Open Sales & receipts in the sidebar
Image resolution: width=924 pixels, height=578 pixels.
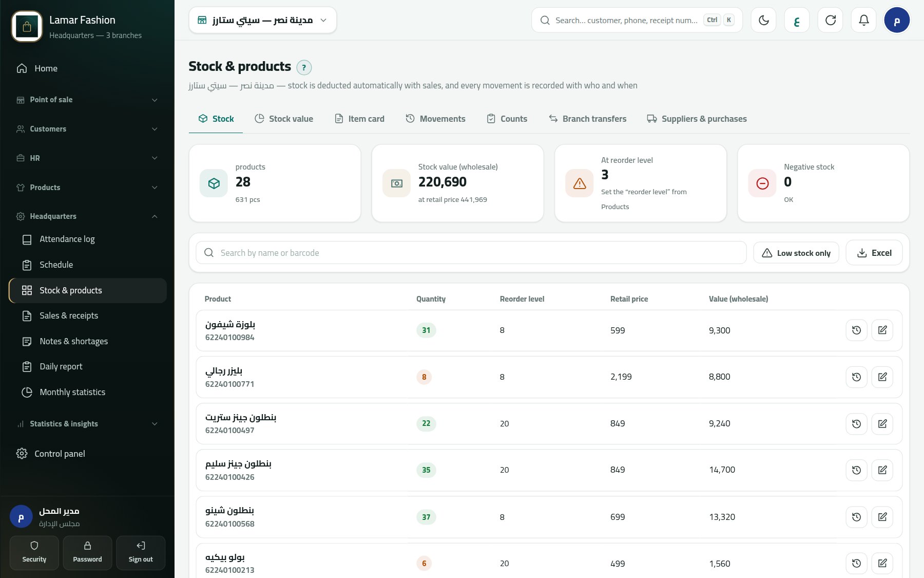coord(87,315)
